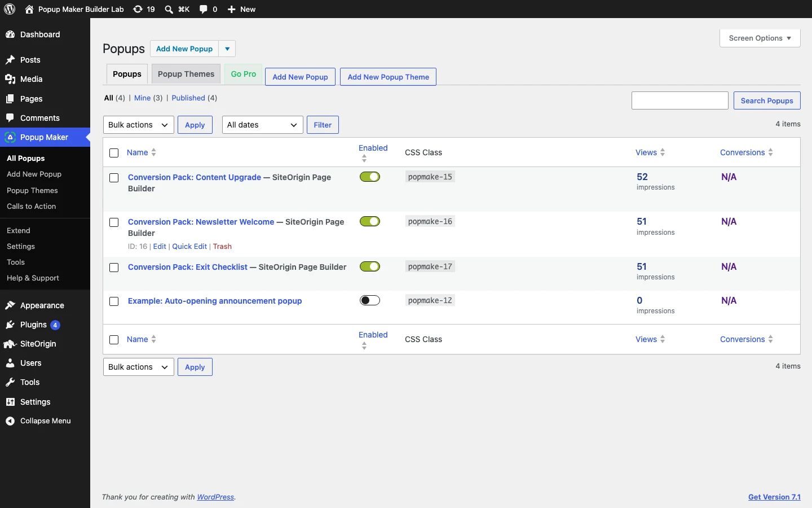Screen dimensions: 812x508
Task: Disable the Content Upgrade popup toggle
Action: [370, 177]
